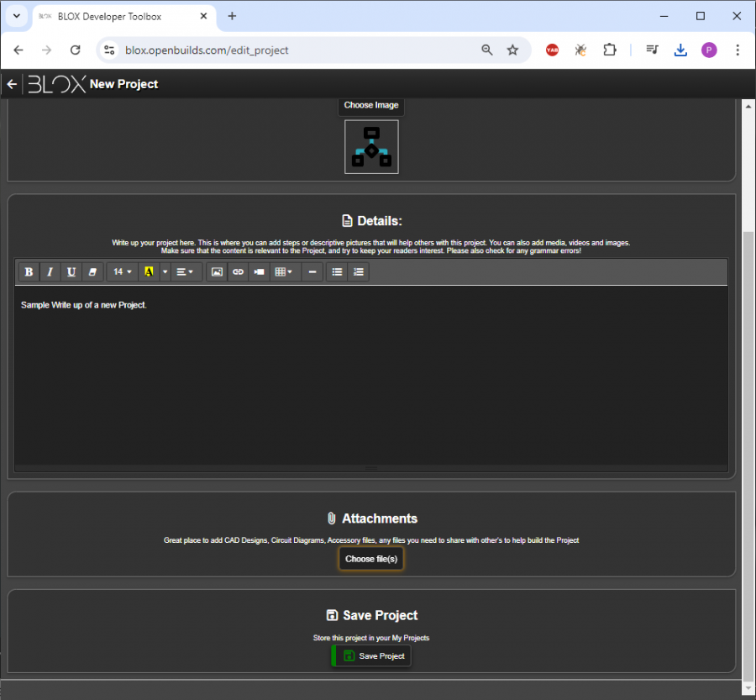
Task: Click the insert link icon
Action: pos(238,272)
